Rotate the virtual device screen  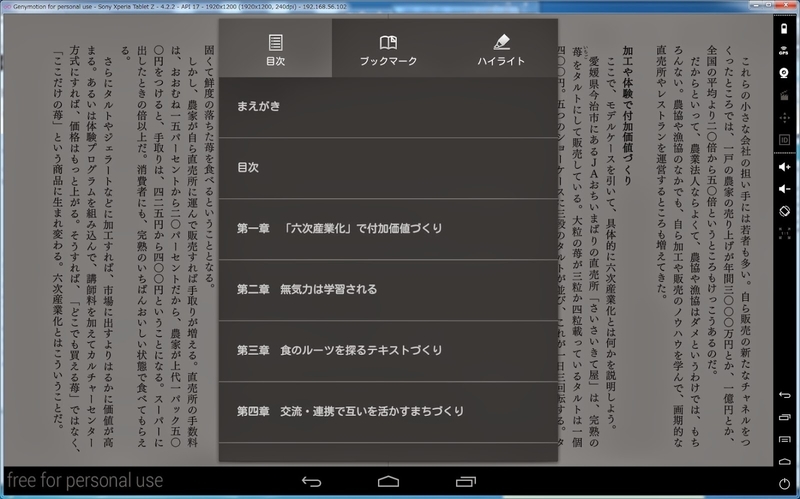tap(784, 211)
